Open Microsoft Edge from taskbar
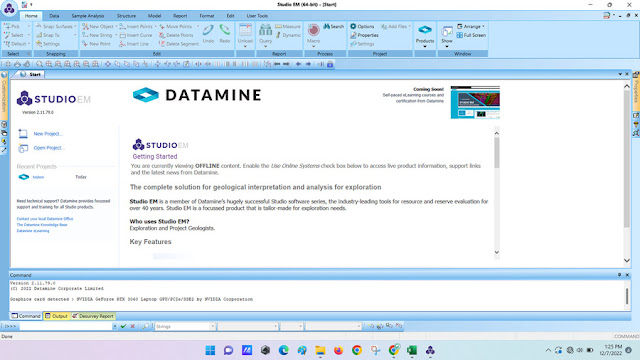The image size is (640, 360). point(283,350)
